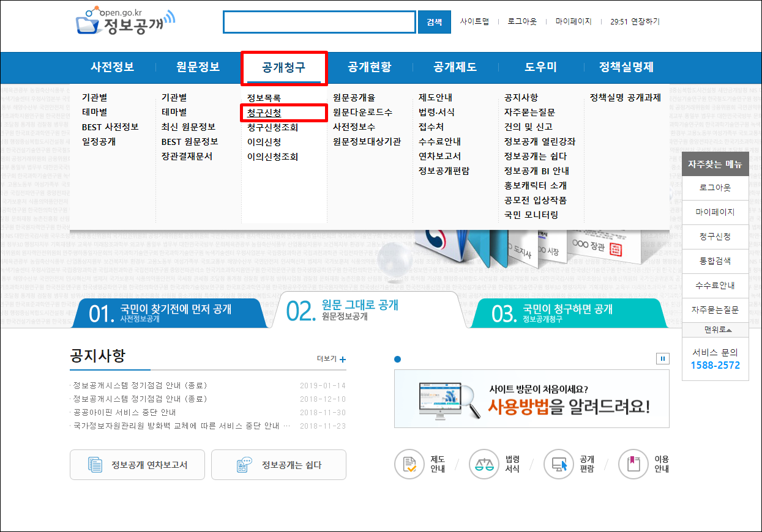Pause the rotating banner slideshow
Screen dimensions: 762x532
pos(662,359)
